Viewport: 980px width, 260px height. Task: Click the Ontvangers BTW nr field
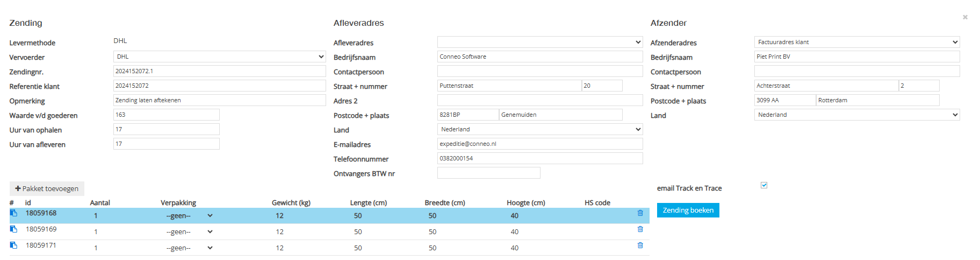(x=488, y=173)
